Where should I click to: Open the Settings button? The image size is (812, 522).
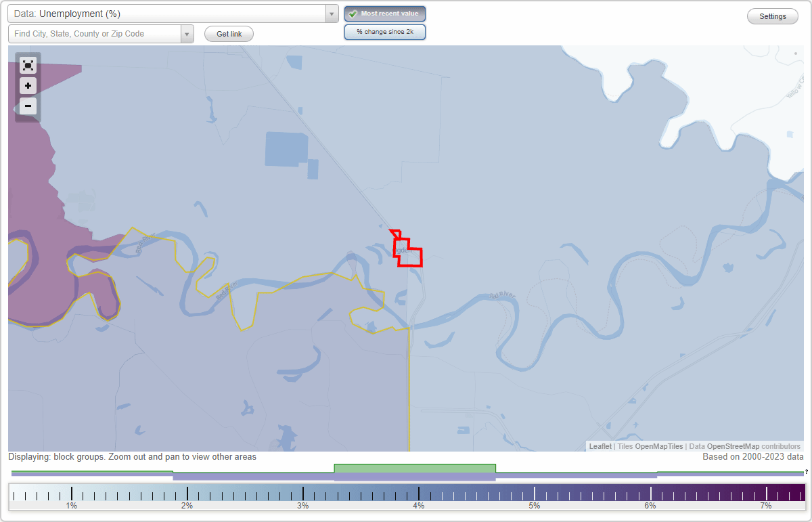(x=773, y=17)
